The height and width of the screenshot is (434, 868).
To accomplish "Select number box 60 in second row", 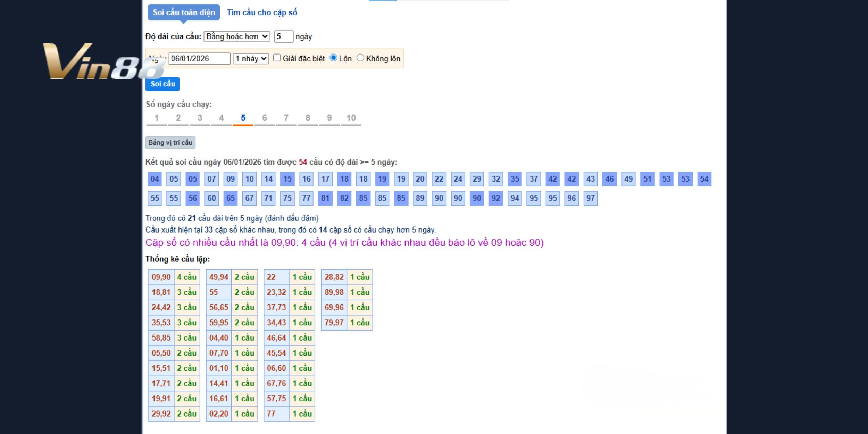I will [211, 198].
